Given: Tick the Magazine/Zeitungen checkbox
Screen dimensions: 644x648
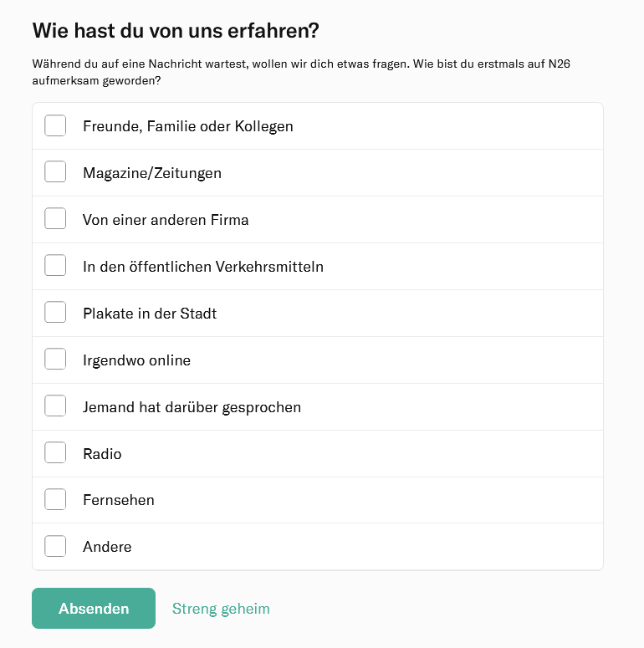Looking at the screenshot, I should pos(55,173).
